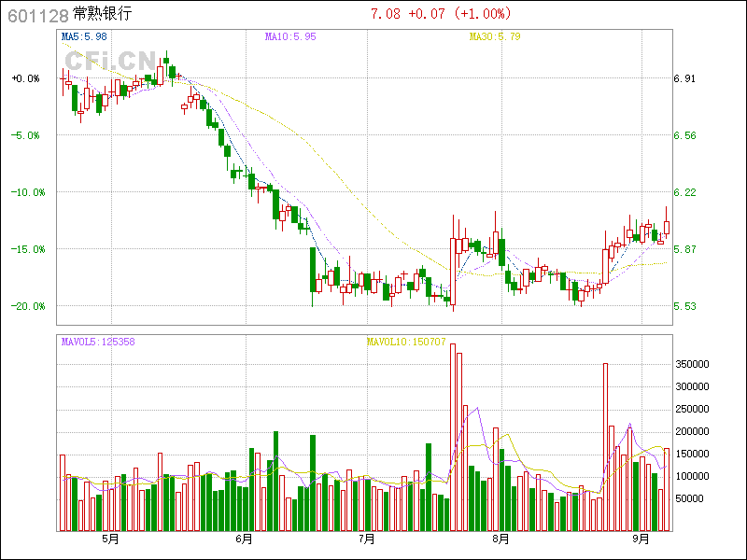Image resolution: width=747 pixels, height=560 pixels.
Task: Select the stock name 常熟银行
Action: 103,15
